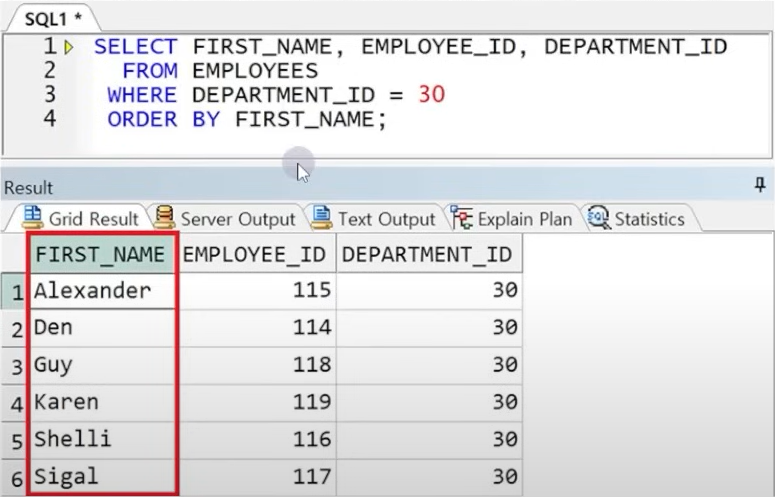Click the Shelli cell

(x=103, y=440)
